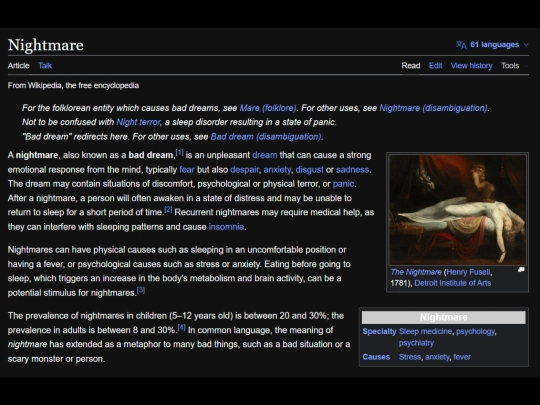
Task: Open the Detroit Institute of Arts link
Action: pos(453,283)
